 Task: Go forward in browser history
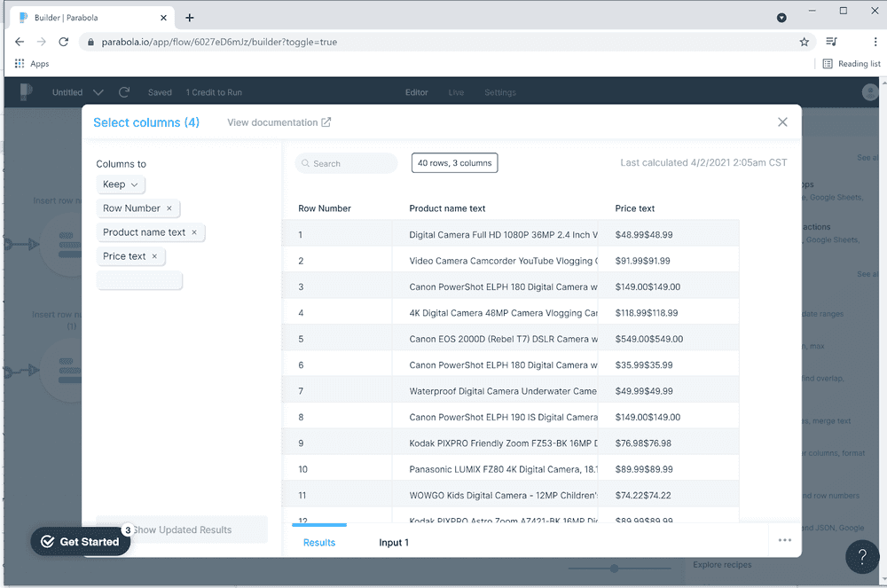(42, 42)
